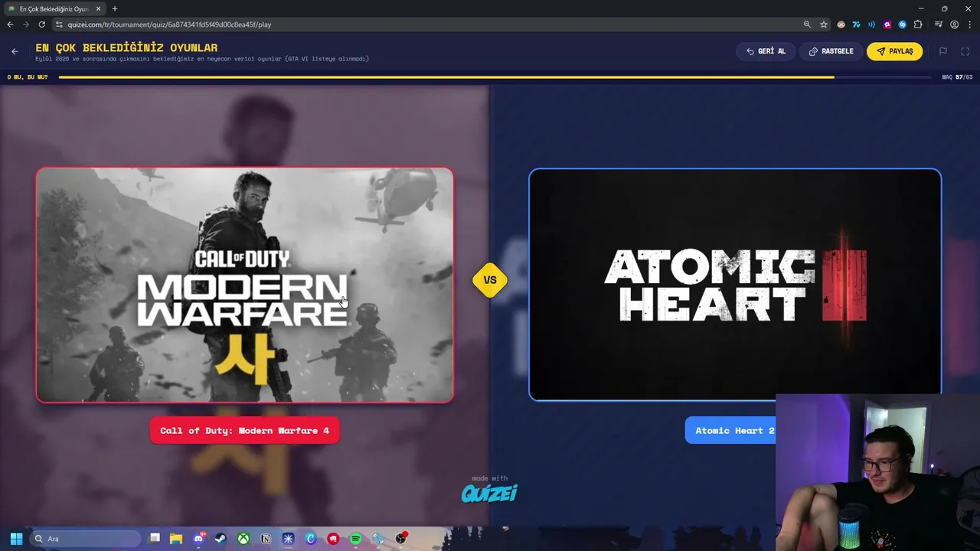Open Spotify from the taskbar
The width and height of the screenshot is (980, 551).
[x=355, y=539]
